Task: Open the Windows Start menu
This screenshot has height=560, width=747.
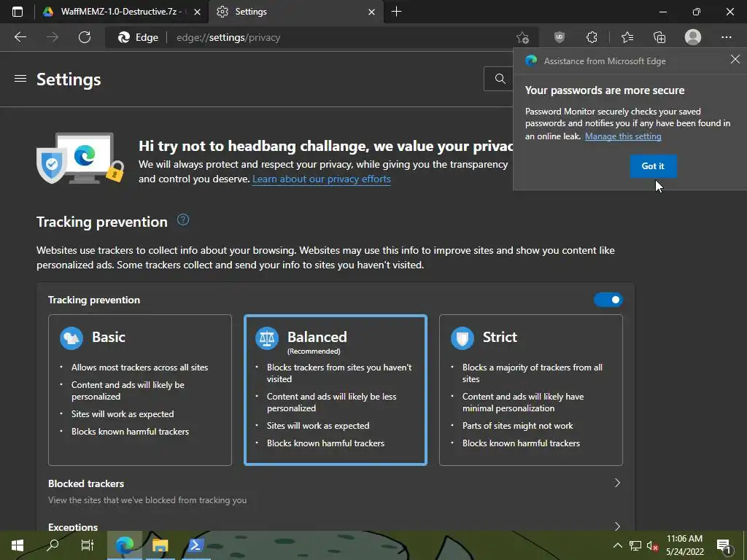Action: [x=18, y=545]
